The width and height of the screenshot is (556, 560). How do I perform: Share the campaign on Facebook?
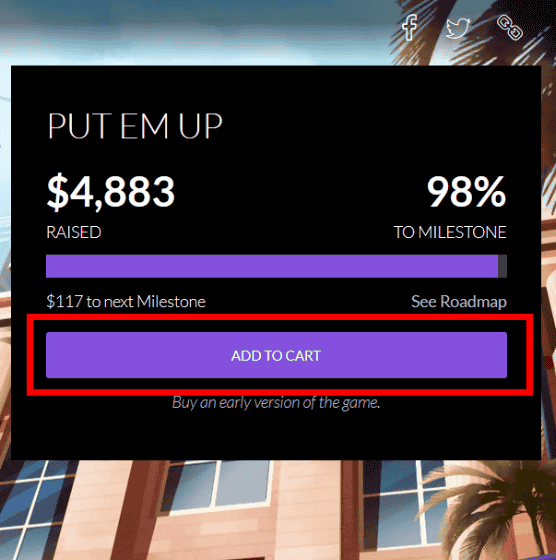click(410, 27)
